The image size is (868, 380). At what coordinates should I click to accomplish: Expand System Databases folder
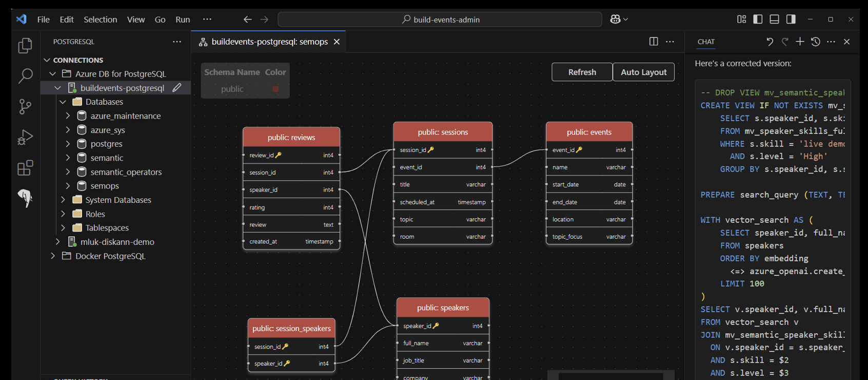point(63,200)
